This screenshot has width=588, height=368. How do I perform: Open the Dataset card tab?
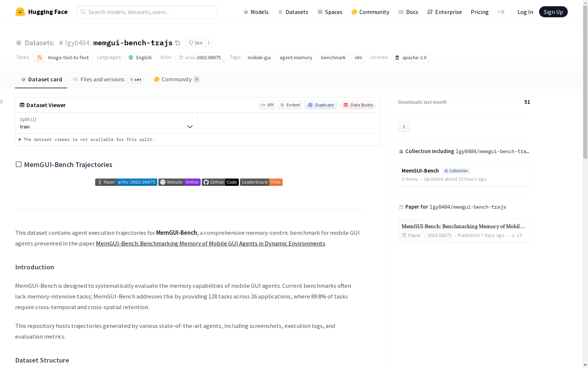click(x=41, y=79)
